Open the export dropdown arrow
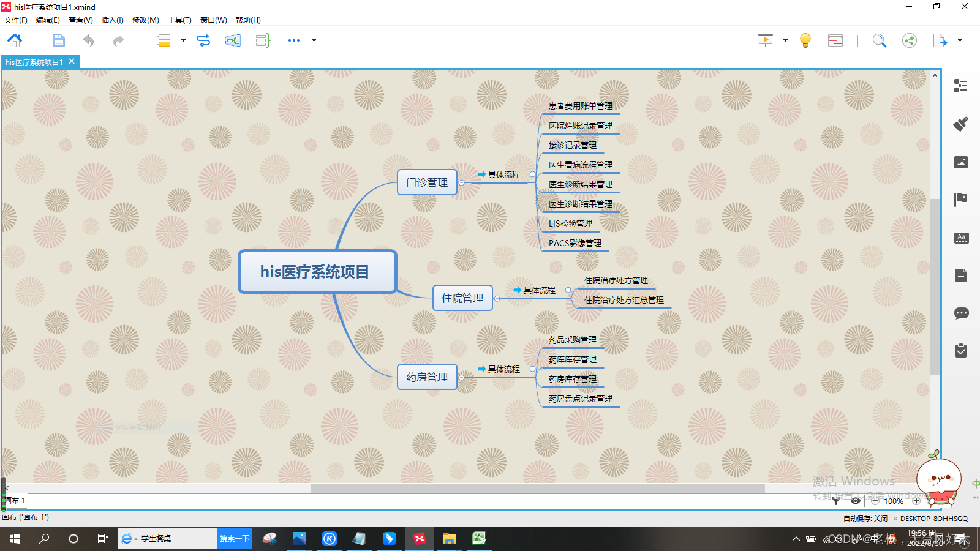This screenshot has width=980, height=551. pyautogui.click(x=960, y=40)
